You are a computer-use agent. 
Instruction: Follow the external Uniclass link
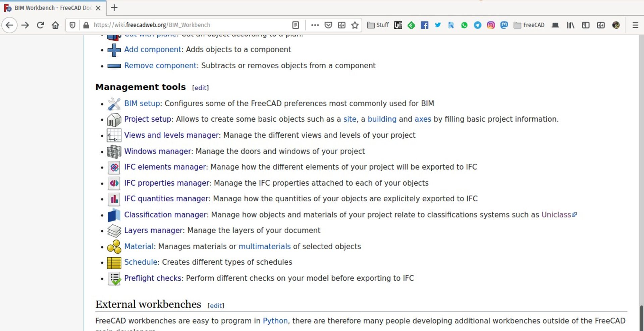click(x=559, y=215)
